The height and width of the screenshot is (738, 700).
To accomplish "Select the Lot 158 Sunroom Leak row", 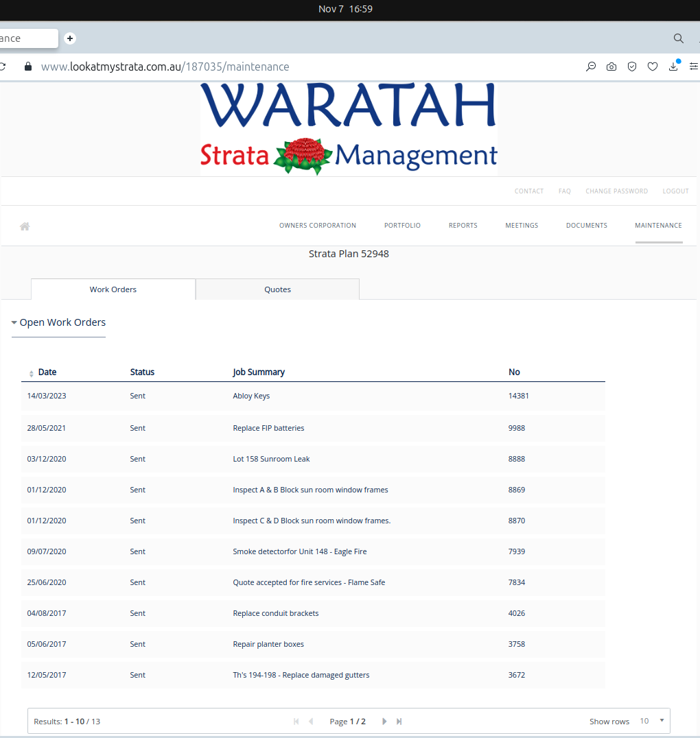I will click(313, 459).
